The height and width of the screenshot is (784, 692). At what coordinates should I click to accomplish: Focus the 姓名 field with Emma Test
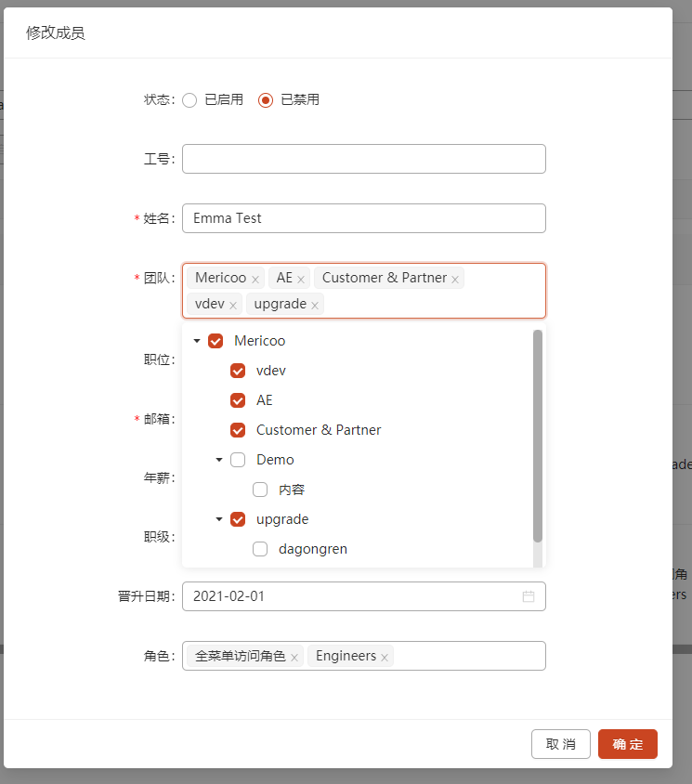364,218
